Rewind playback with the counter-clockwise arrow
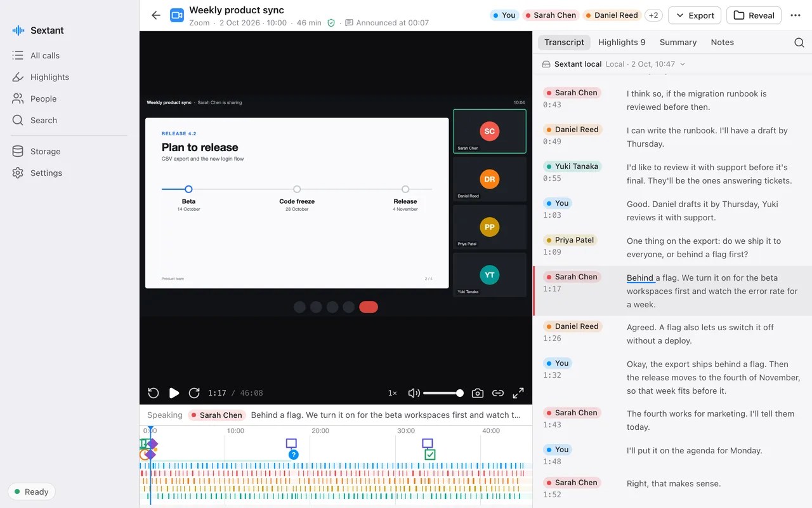This screenshot has width=812, height=508. [x=153, y=393]
